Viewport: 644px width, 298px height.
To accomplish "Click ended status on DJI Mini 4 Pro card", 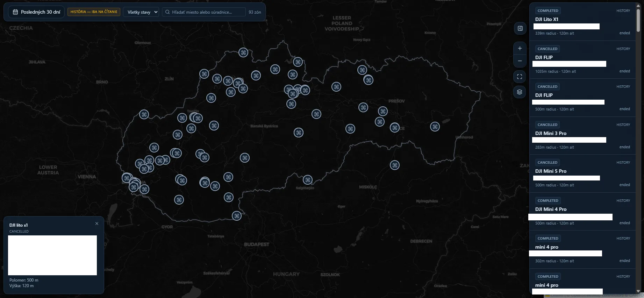I will point(625,223).
